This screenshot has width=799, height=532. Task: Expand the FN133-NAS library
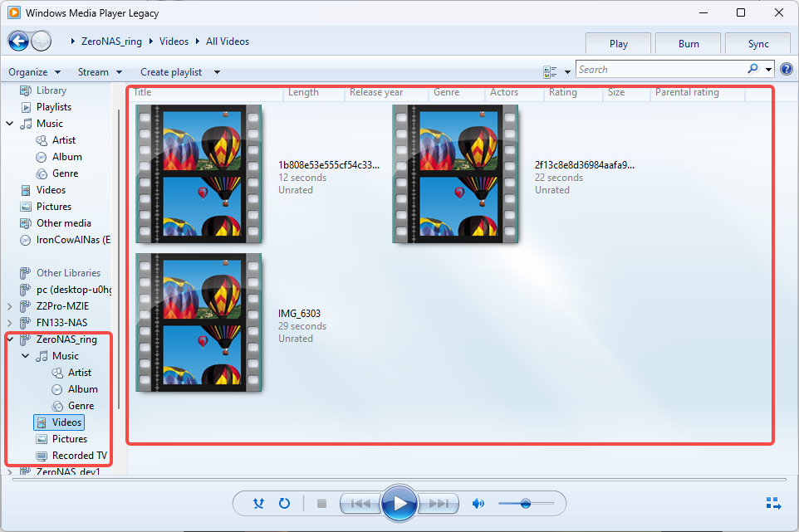coord(10,323)
